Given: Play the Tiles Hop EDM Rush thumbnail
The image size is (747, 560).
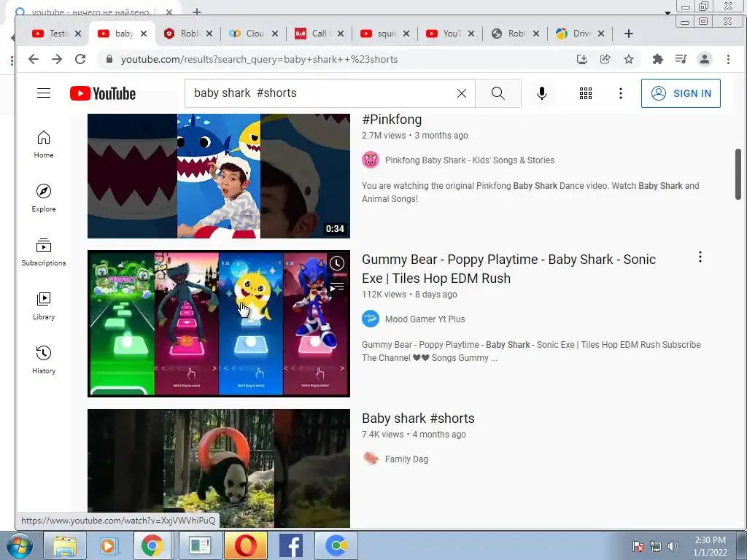Looking at the screenshot, I should click(219, 323).
